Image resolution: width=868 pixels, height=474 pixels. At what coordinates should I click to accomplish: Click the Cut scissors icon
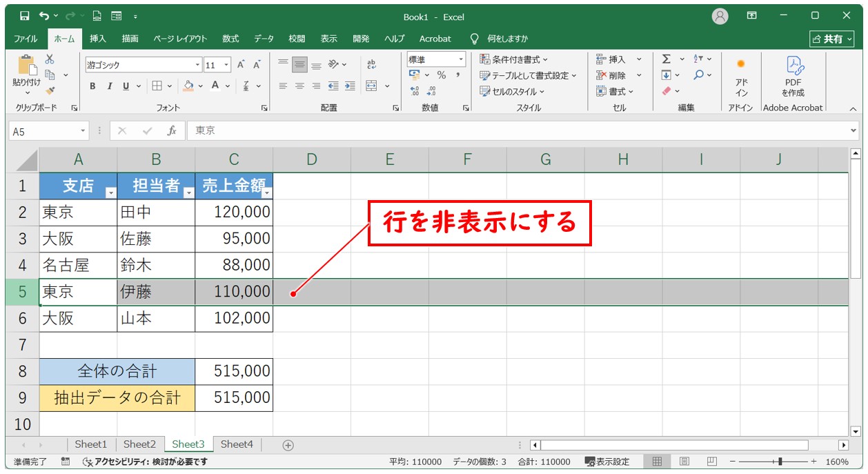[50, 60]
